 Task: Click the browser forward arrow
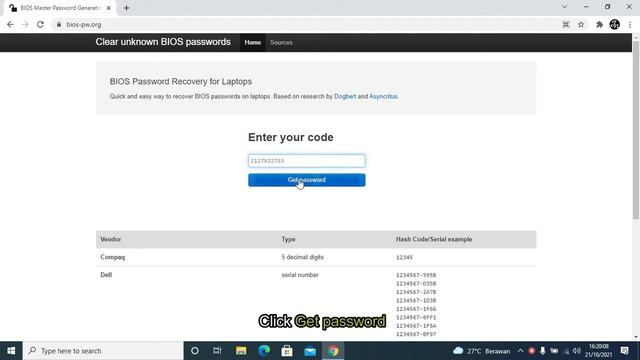(25, 24)
